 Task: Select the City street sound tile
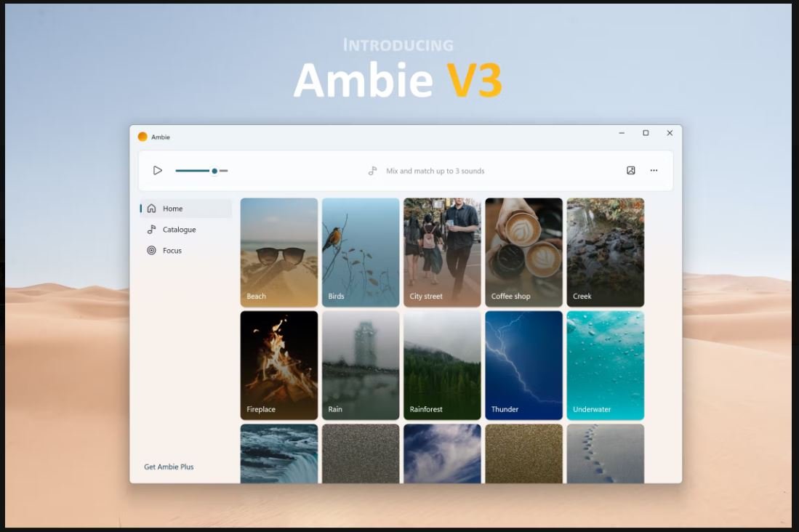pos(442,253)
